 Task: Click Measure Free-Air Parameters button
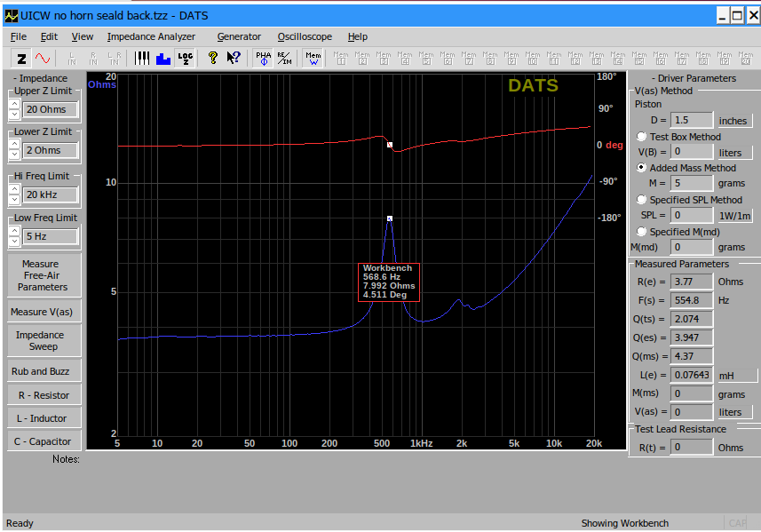point(44,275)
